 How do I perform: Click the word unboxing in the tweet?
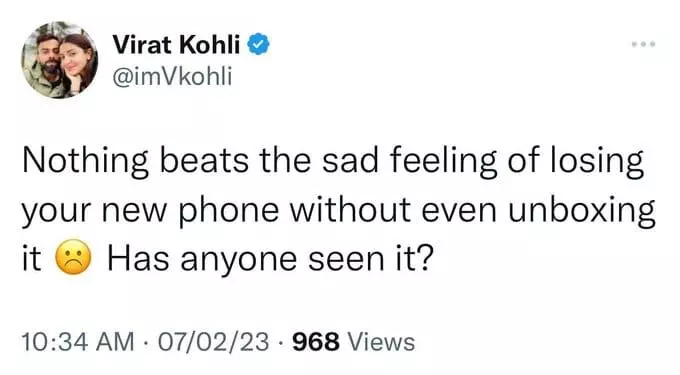(x=582, y=211)
